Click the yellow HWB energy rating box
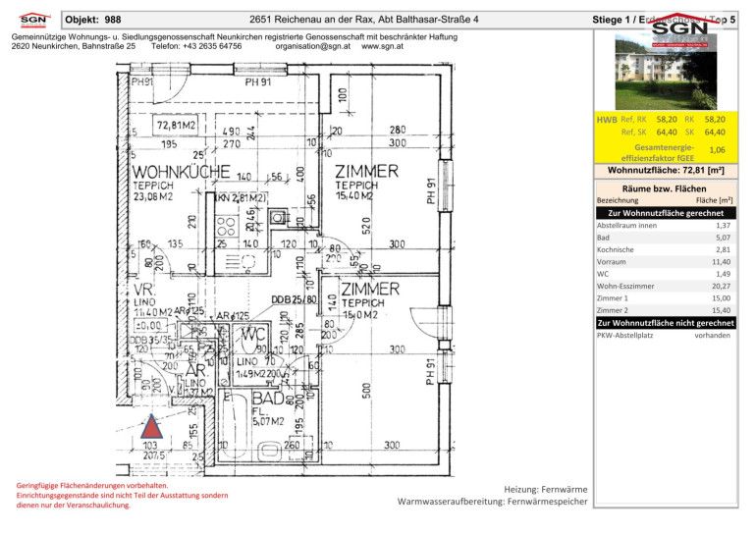The width and height of the screenshot is (756, 535). point(665,137)
